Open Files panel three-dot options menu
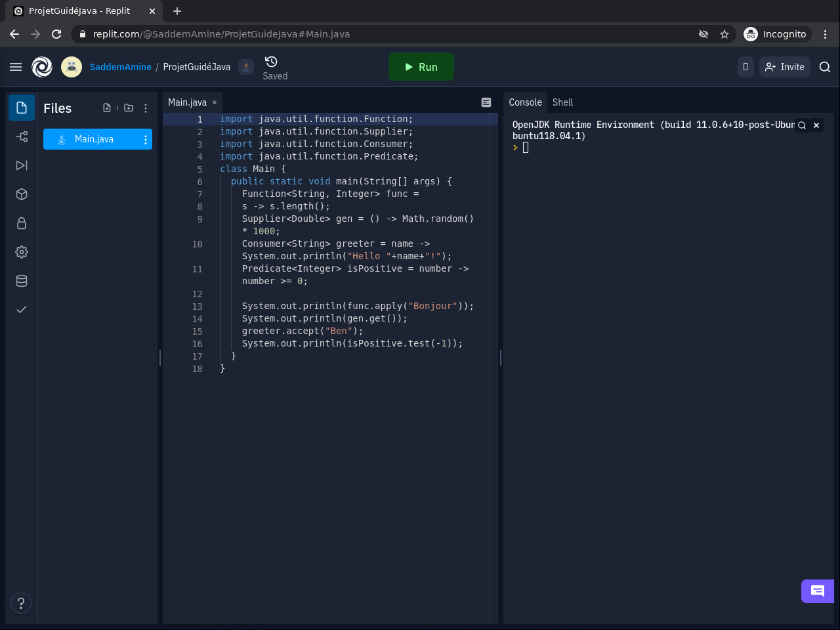Screen dimensions: 840x630 click(146, 108)
